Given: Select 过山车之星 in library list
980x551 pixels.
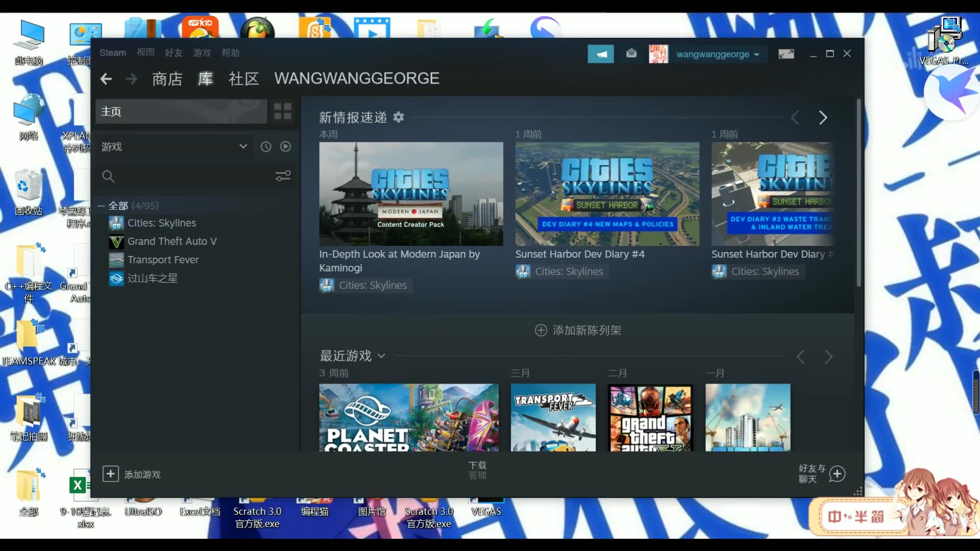Looking at the screenshot, I should point(152,278).
